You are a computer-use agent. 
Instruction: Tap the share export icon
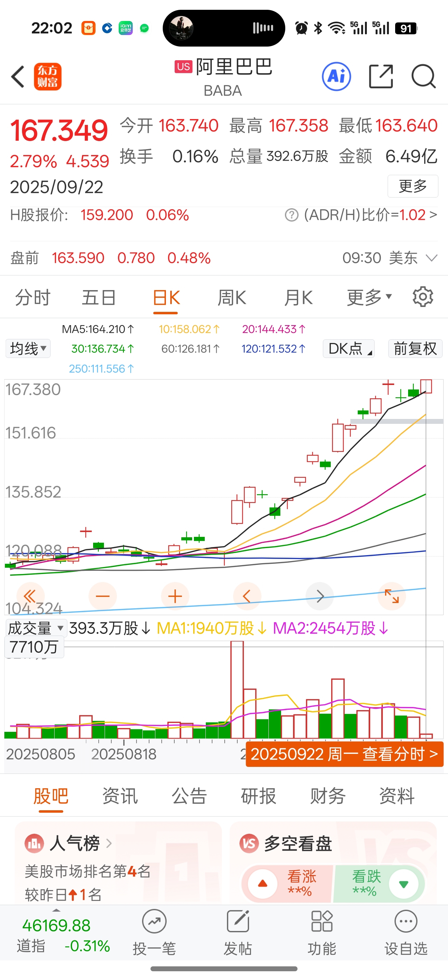(x=381, y=76)
